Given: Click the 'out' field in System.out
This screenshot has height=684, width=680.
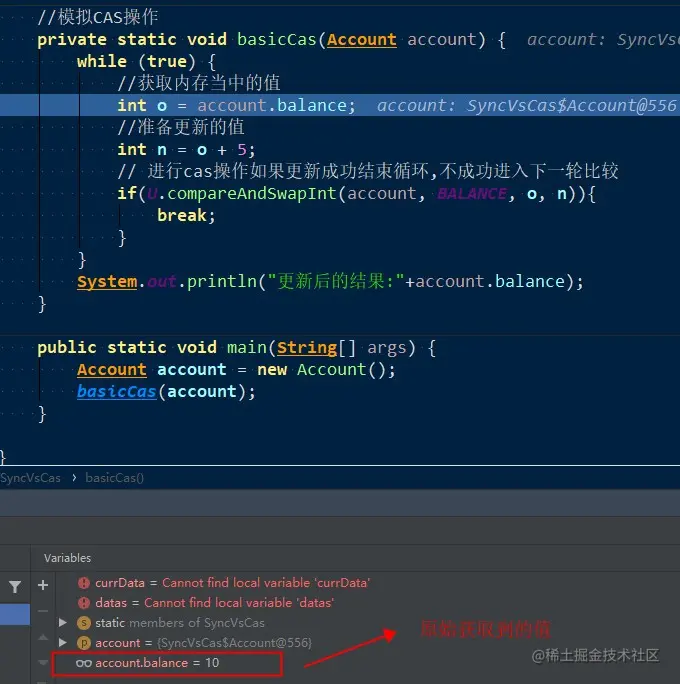Looking at the screenshot, I should click(162, 281).
